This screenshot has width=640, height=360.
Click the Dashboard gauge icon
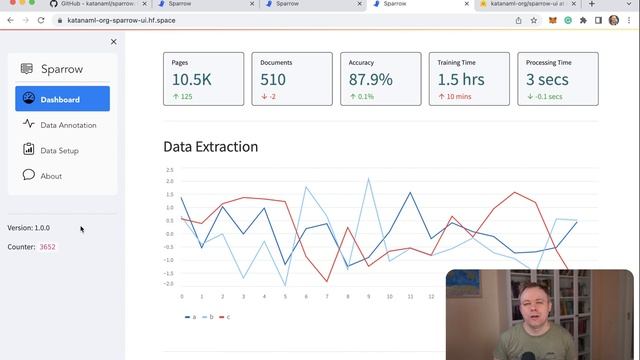(x=29, y=98)
